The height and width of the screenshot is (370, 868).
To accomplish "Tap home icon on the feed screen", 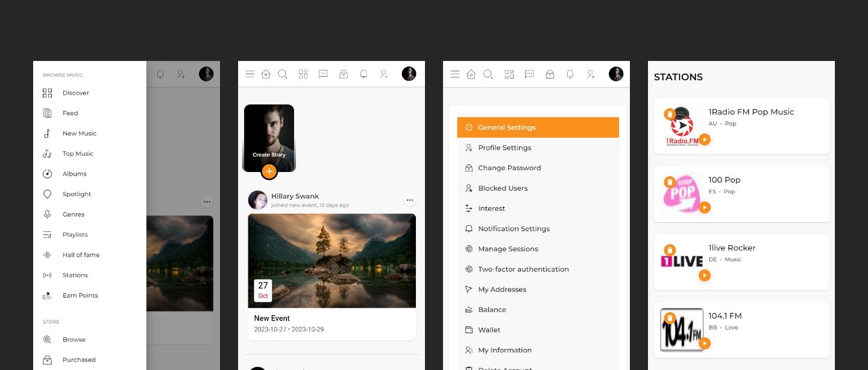I will [x=266, y=74].
